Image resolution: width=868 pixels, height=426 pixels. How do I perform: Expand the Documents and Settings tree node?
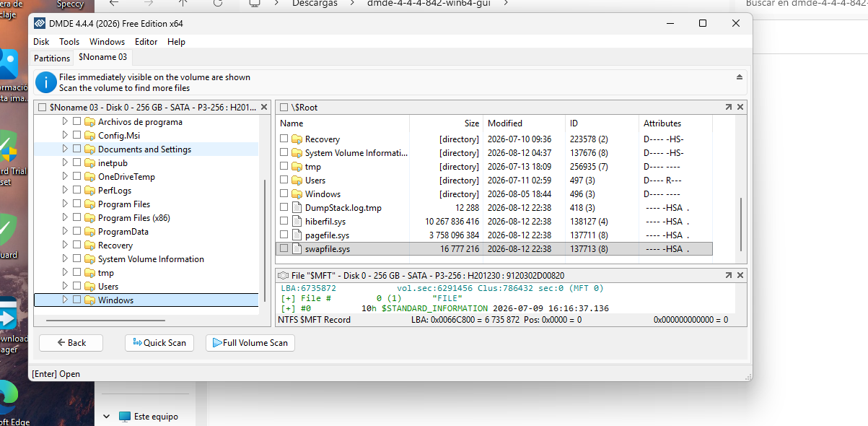click(64, 149)
